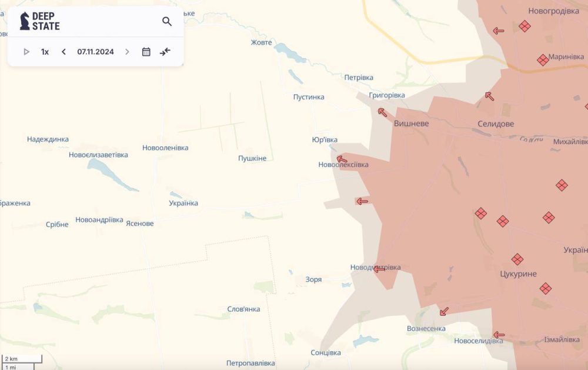
Task: Start timeline playback with play button
Action: click(x=26, y=52)
